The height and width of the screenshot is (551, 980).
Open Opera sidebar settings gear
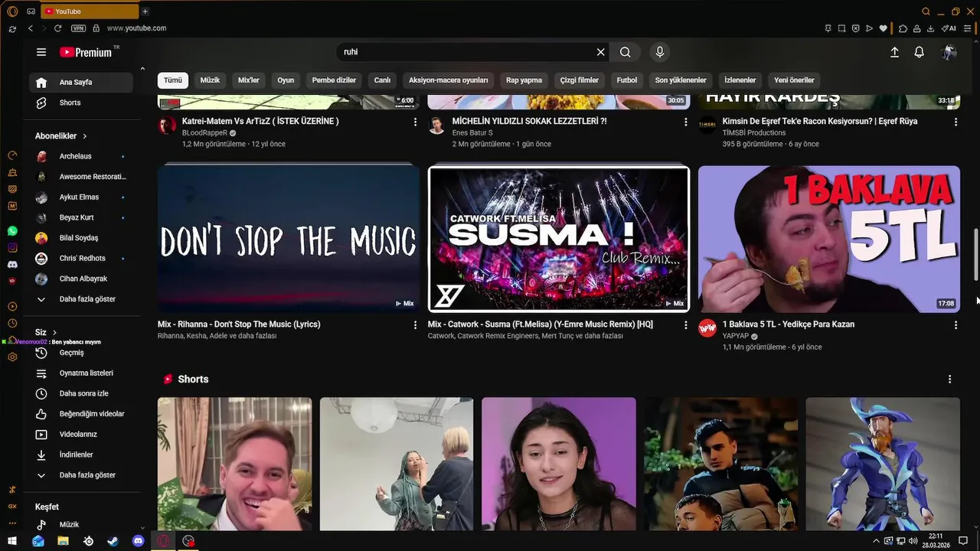12,357
